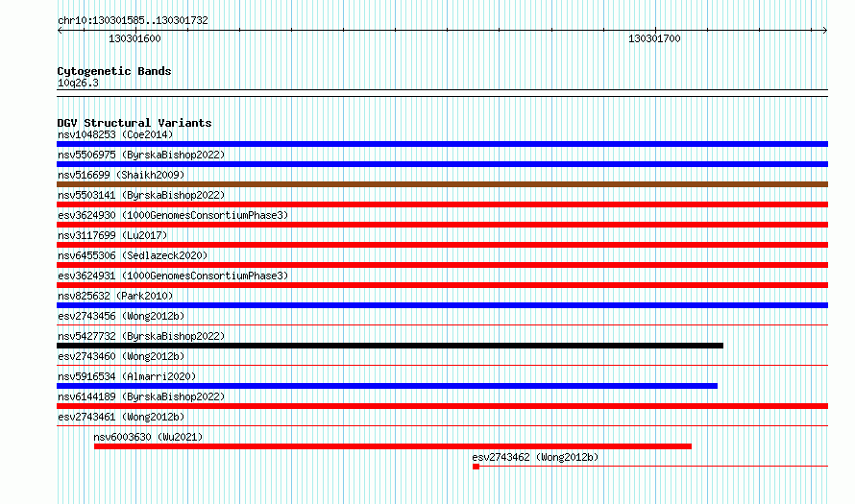Click right arrowhead of coordinate ruler

825,30
